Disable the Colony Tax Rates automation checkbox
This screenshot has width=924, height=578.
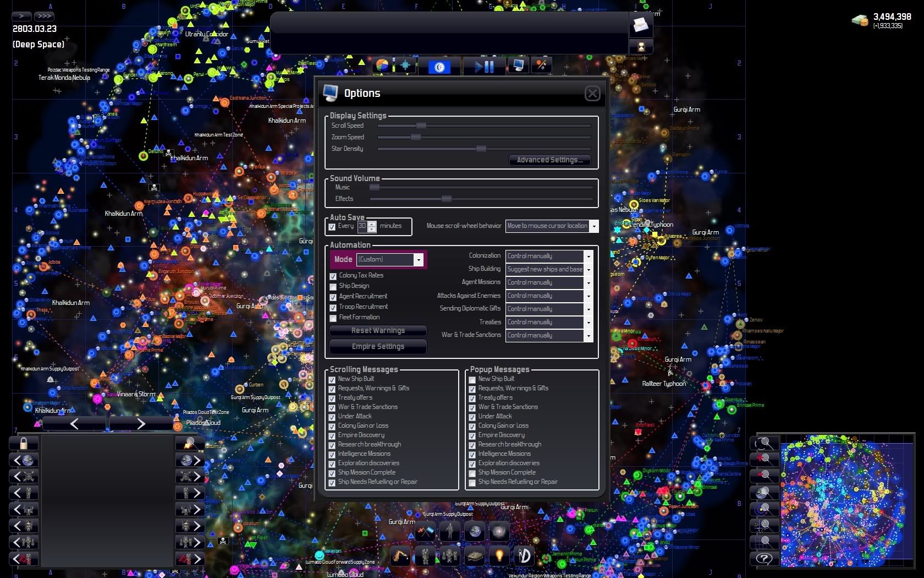[x=333, y=276]
